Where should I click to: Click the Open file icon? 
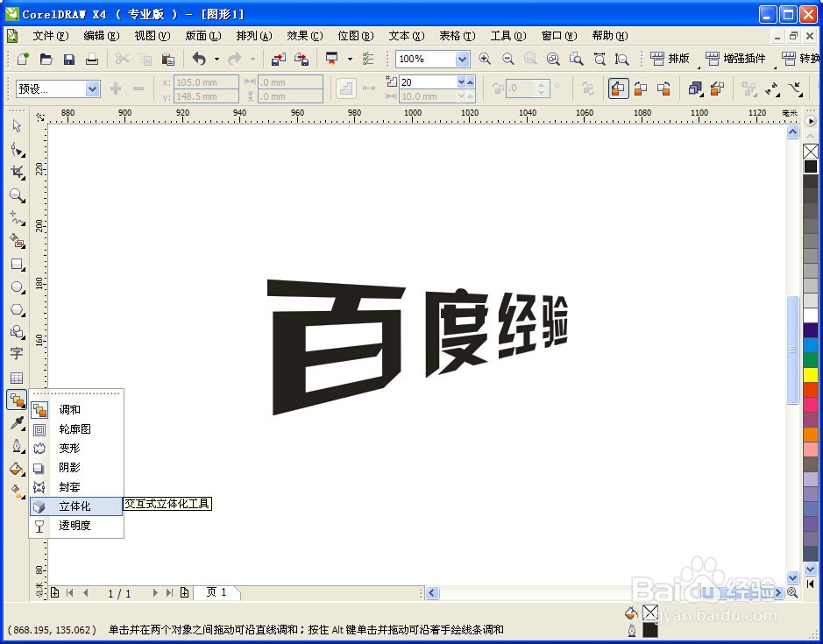coord(46,59)
